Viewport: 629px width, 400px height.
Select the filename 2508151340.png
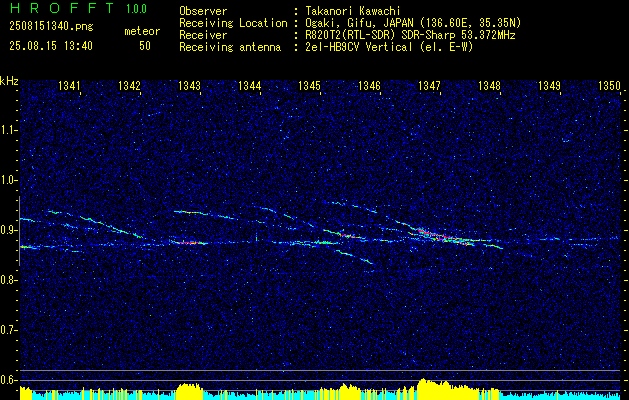point(51,27)
